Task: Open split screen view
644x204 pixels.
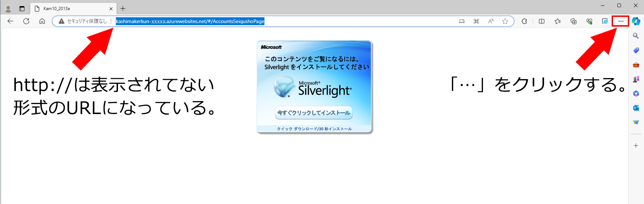Action: pyautogui.click(x=541, y=21)
